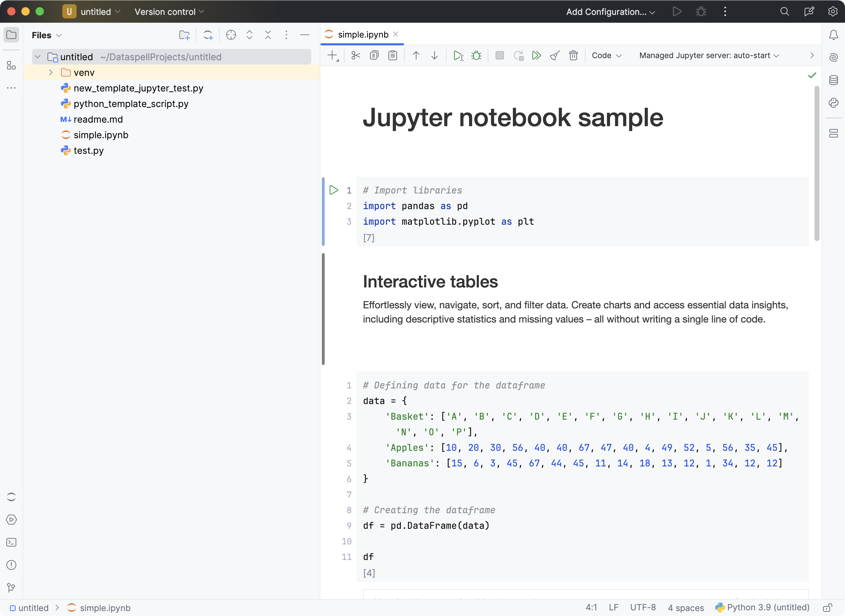The width and height of the screenshot is (845, 616).
Task: Delete cell with trash icon
Action: (573, 56)
